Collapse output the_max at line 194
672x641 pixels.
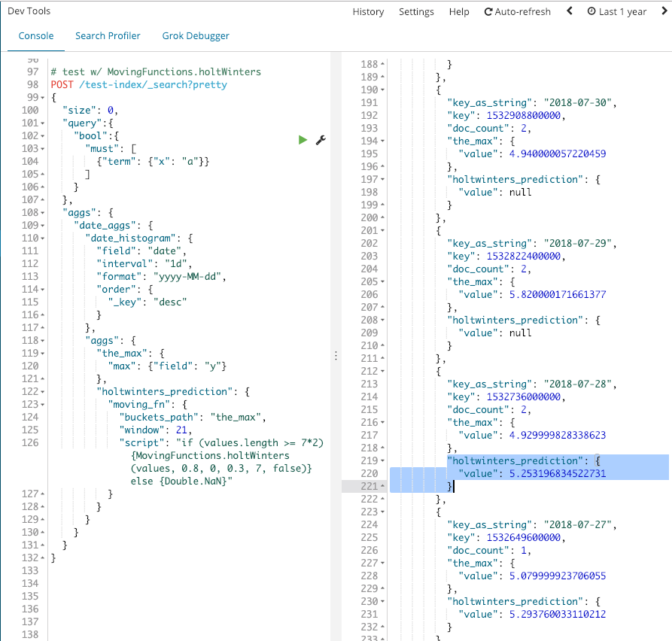(x=382, y=141)
